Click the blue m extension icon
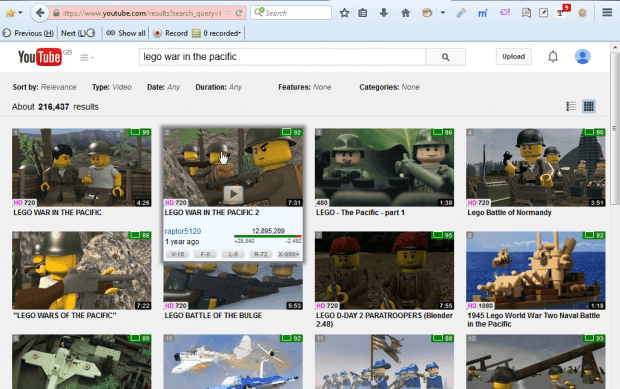This screenshot has width=620, height=389. tap(482, 13)
